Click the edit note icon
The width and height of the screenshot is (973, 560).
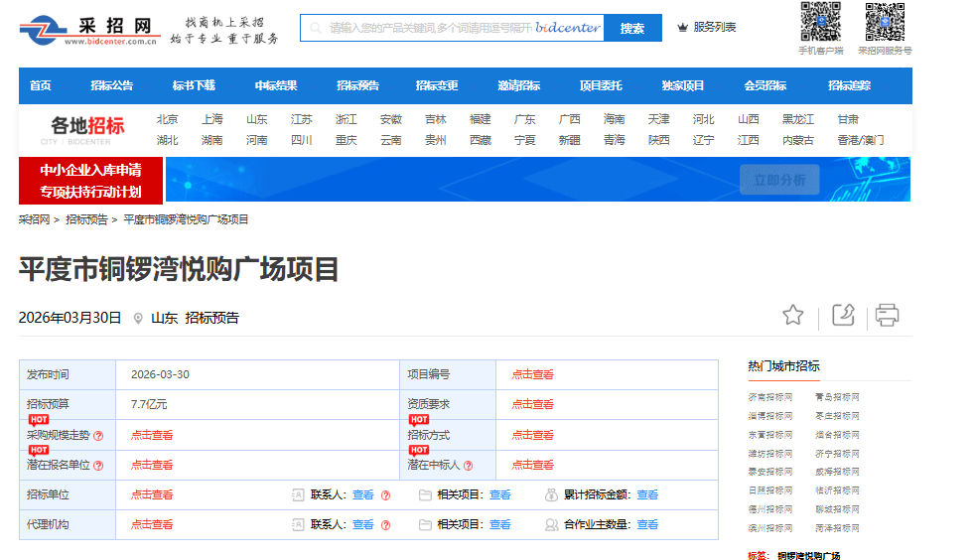pos(843,316)
